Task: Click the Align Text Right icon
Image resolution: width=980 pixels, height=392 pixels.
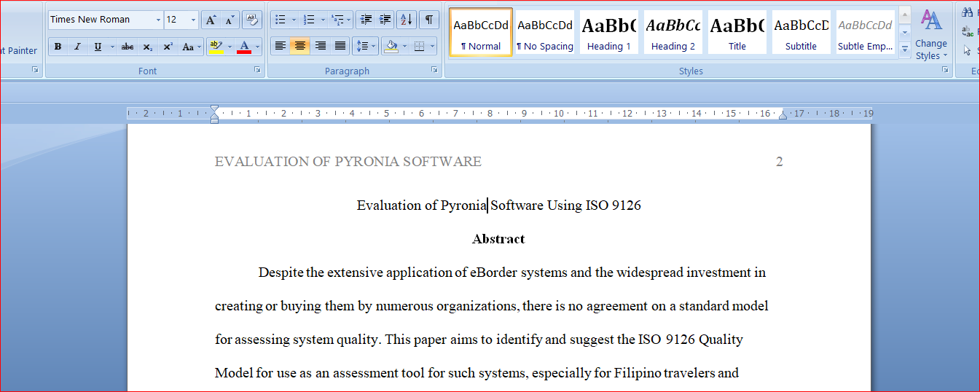Action: tap(320, 47)
